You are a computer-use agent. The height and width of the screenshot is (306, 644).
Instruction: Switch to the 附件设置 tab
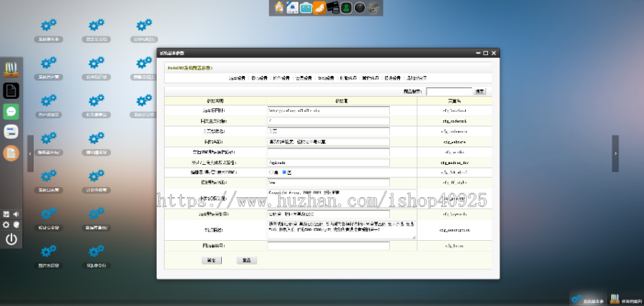(x=281, y=77)
